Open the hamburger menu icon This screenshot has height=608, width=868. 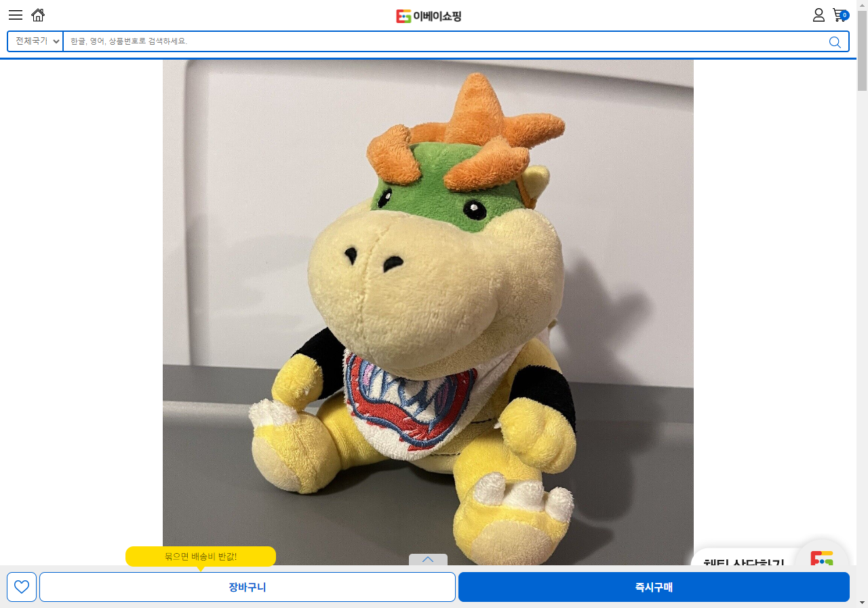click(x=16, y=15)
